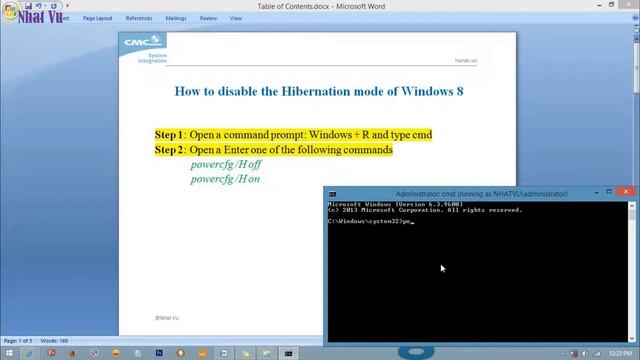Click the taskbar clock showing 12:22 PM
This screenshot has height=360, width=640.
coord(620,353)
